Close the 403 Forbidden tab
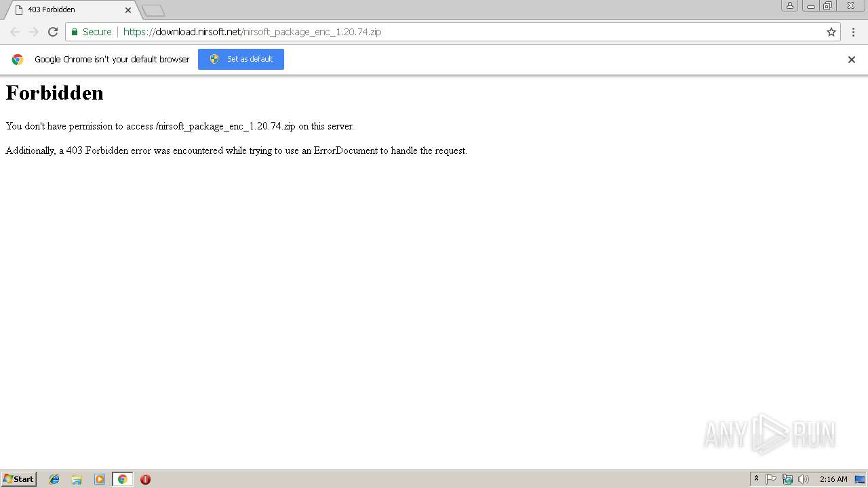The width and height of the screenshot is (868, 488). [128, 10]
